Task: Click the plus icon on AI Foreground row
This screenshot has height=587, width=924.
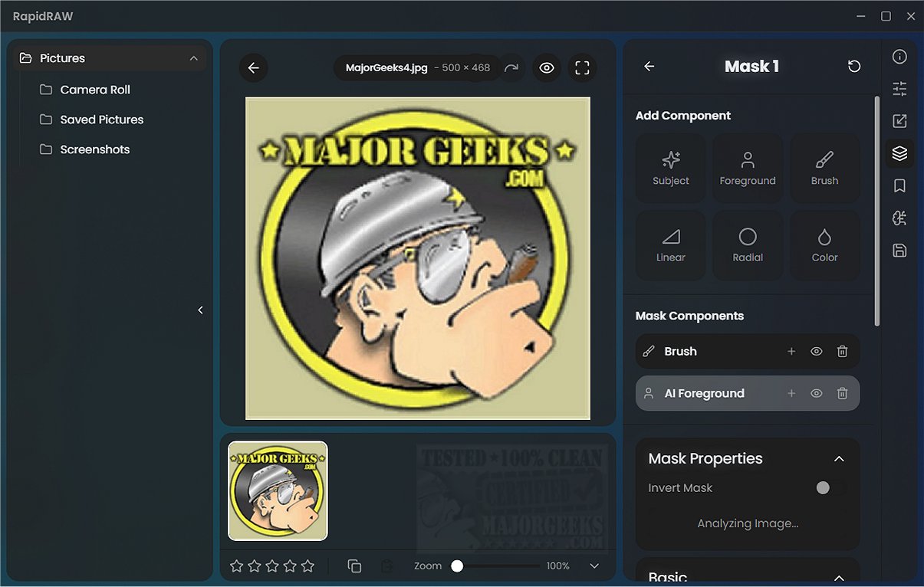Action: tap(791, 393)
